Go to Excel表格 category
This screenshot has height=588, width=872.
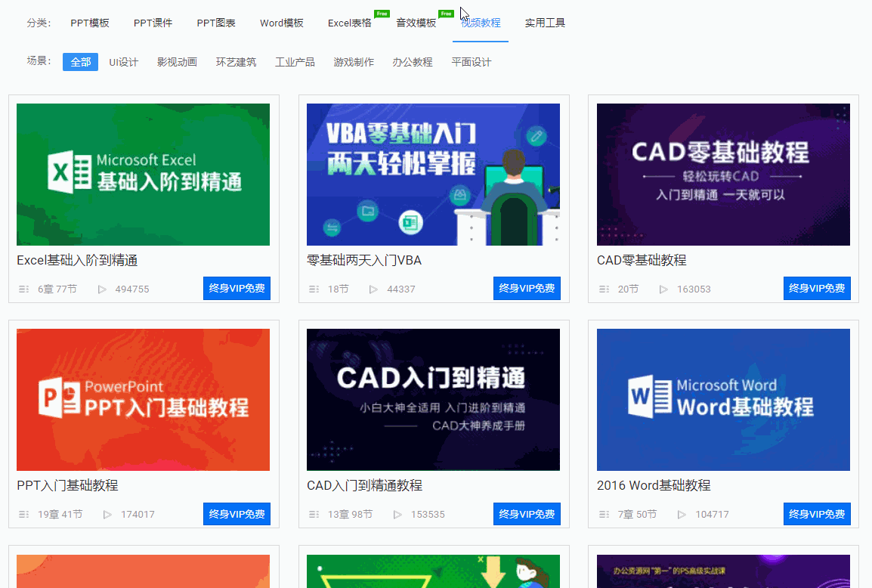tap(349, 23)
